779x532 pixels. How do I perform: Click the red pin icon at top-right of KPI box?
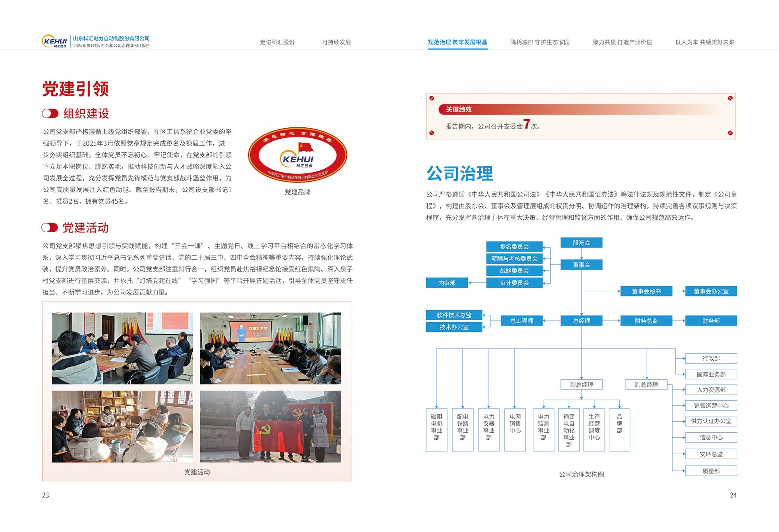tap(730, 98)
